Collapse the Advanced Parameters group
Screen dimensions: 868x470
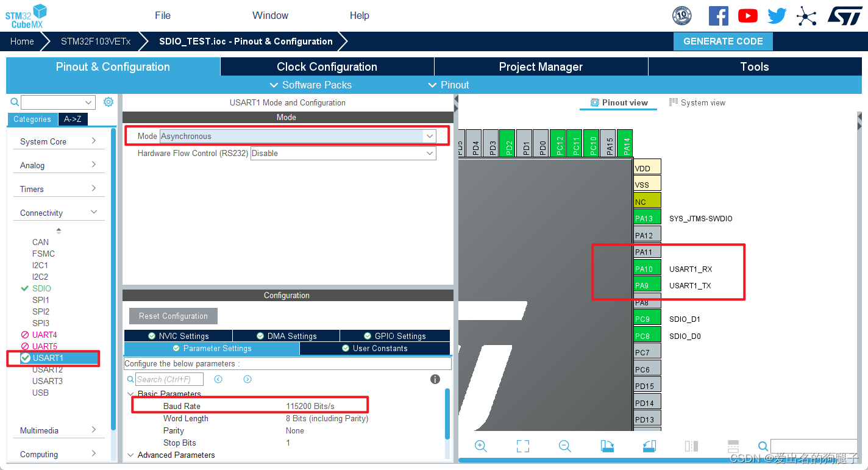click(130, 455)
